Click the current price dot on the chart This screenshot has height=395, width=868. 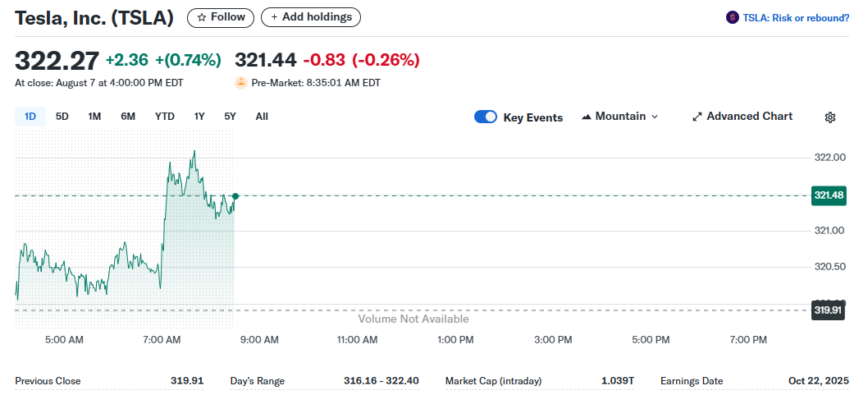point(235,196)
